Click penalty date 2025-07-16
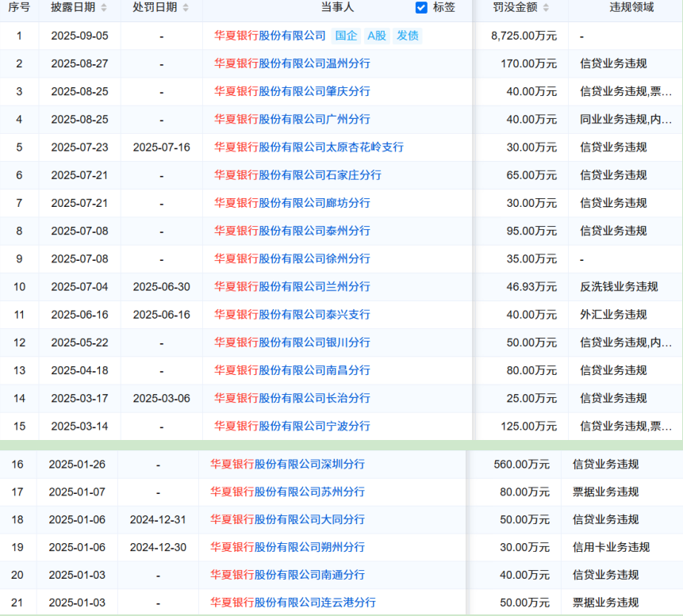The width and height of the screenshot is (683, 616). coord(162,147)
